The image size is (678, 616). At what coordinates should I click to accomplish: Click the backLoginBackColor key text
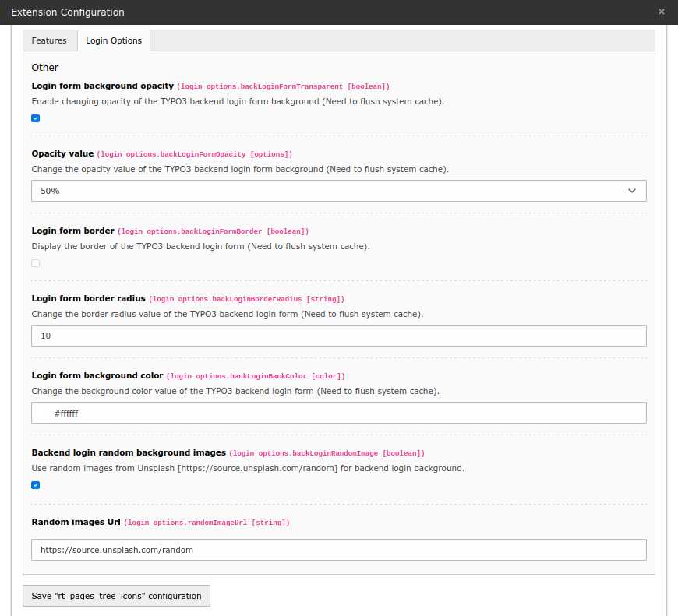(x=256, y=376)
